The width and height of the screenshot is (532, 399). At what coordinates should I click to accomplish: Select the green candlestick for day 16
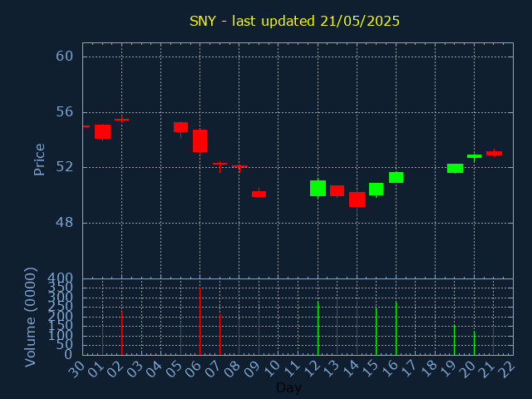coord(396,177)
